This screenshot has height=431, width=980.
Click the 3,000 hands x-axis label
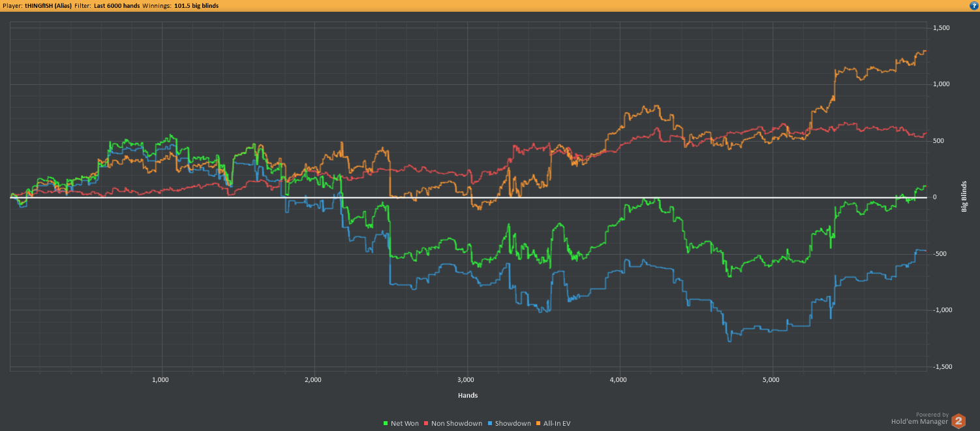[x=466, y=379]
